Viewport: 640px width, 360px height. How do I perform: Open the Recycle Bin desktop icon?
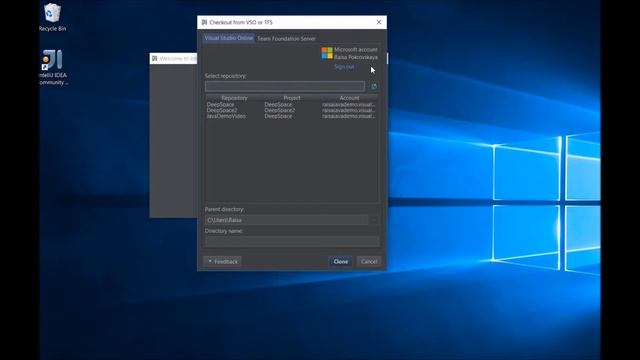(52, 17)
